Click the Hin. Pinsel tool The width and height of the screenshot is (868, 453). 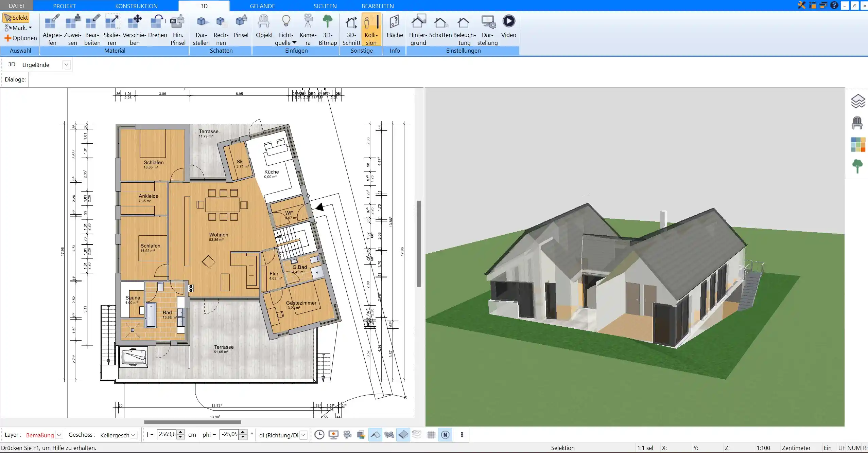pos(178,30)
